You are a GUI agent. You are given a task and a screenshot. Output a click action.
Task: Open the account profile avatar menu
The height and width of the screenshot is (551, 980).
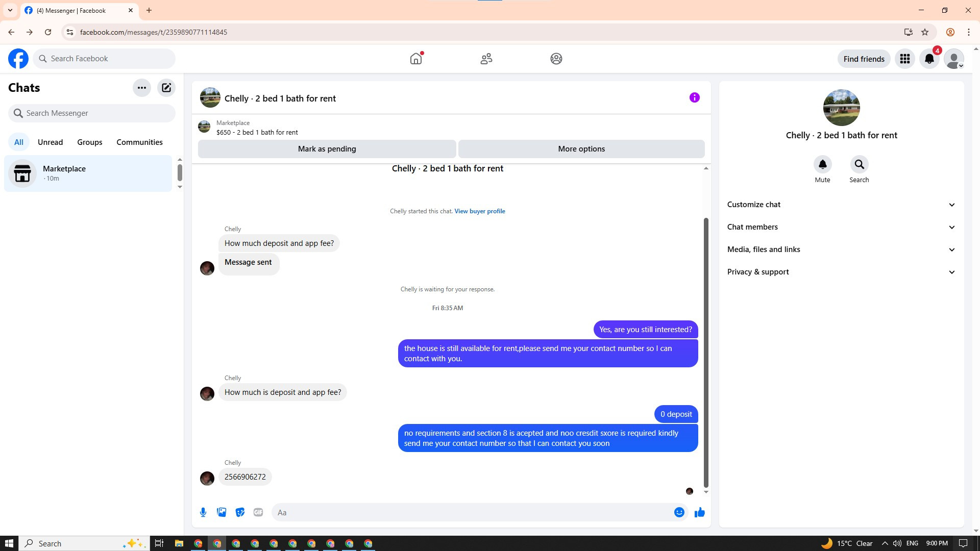click(954, 59)
